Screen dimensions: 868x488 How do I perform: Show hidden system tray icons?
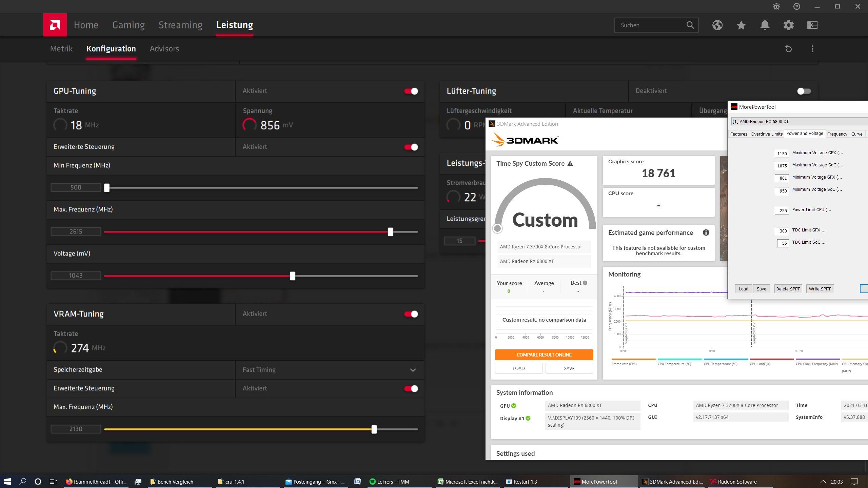pos(823,482)
